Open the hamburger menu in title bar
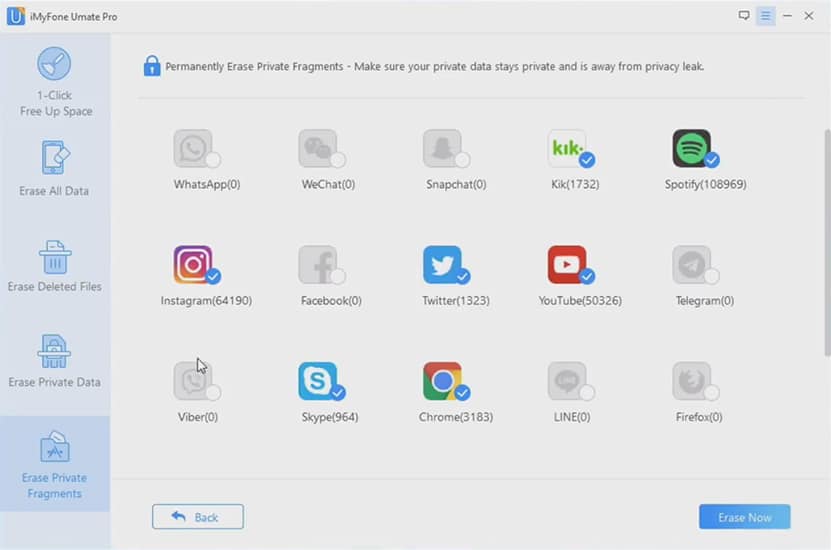 point(766,16)
